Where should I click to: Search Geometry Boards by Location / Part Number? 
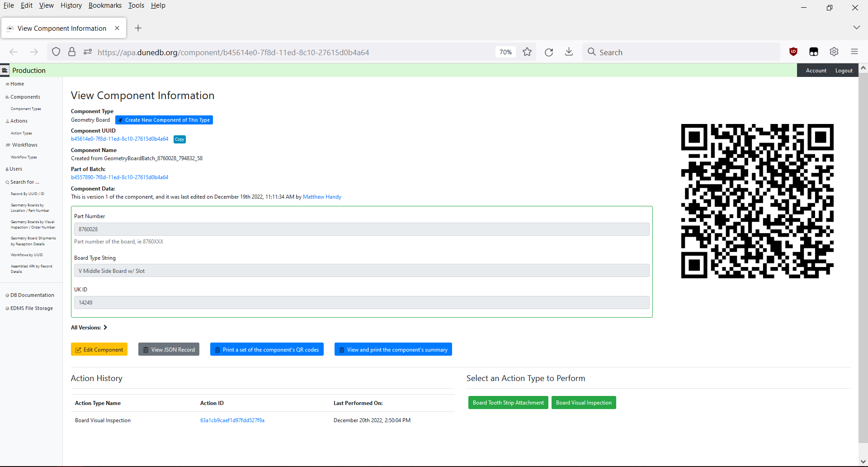30,208
